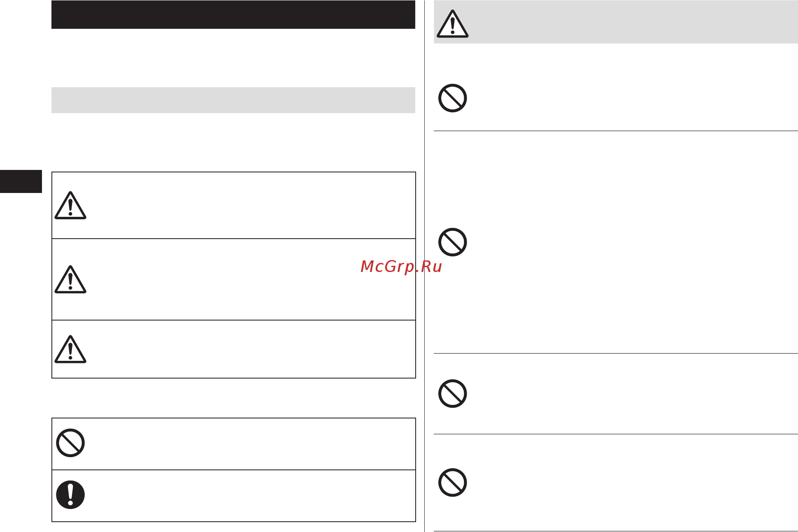Click the prohibition icon in the two-row table

pyautogui.click(x=70, y=443)
